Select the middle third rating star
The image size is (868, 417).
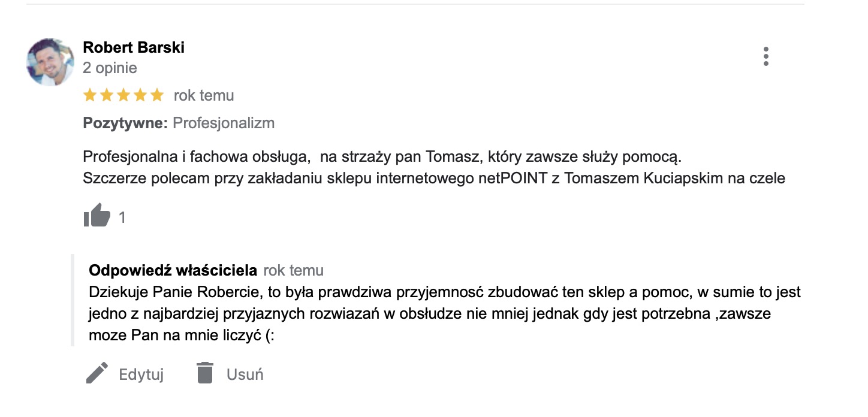pyautogui.click(x=123, y=95)
